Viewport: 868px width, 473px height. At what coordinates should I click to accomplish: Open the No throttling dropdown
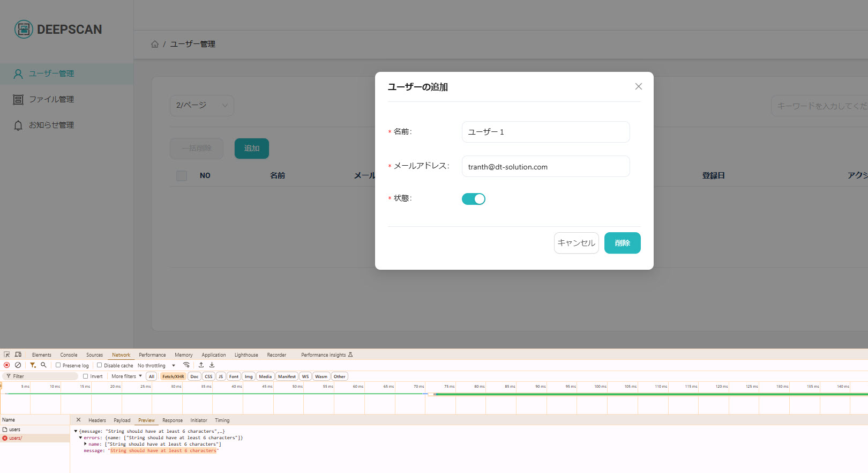point(156,366)
